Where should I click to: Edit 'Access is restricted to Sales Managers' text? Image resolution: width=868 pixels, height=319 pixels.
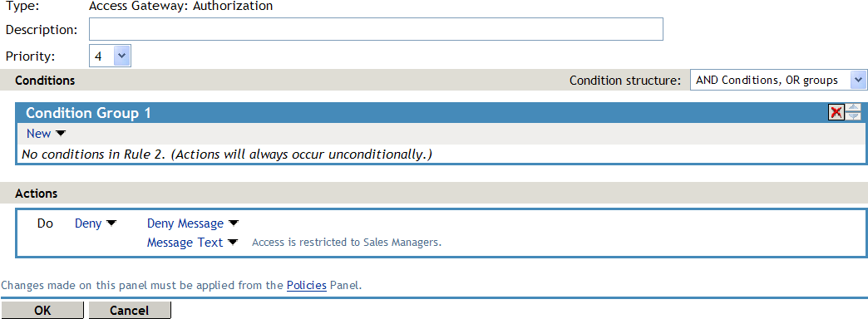point(347,242)
